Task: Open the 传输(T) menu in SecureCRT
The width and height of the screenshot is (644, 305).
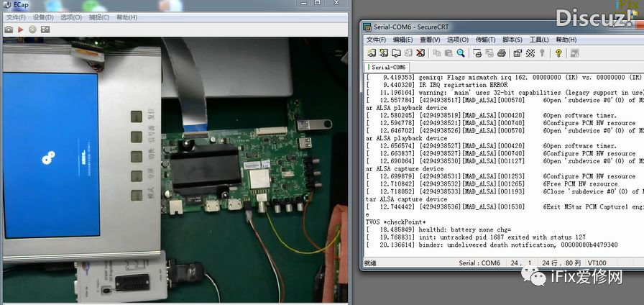Action: coord(485,40)
